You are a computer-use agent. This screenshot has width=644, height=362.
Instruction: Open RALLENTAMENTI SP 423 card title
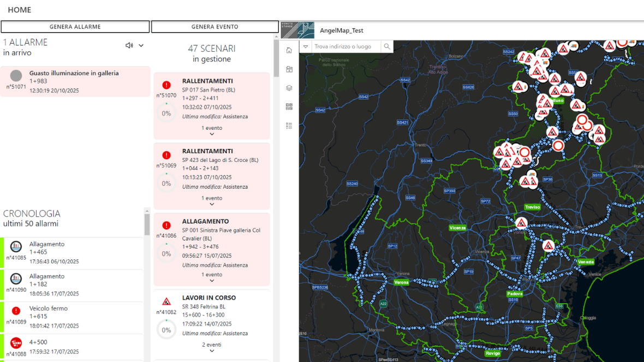[x=207, y=151]
